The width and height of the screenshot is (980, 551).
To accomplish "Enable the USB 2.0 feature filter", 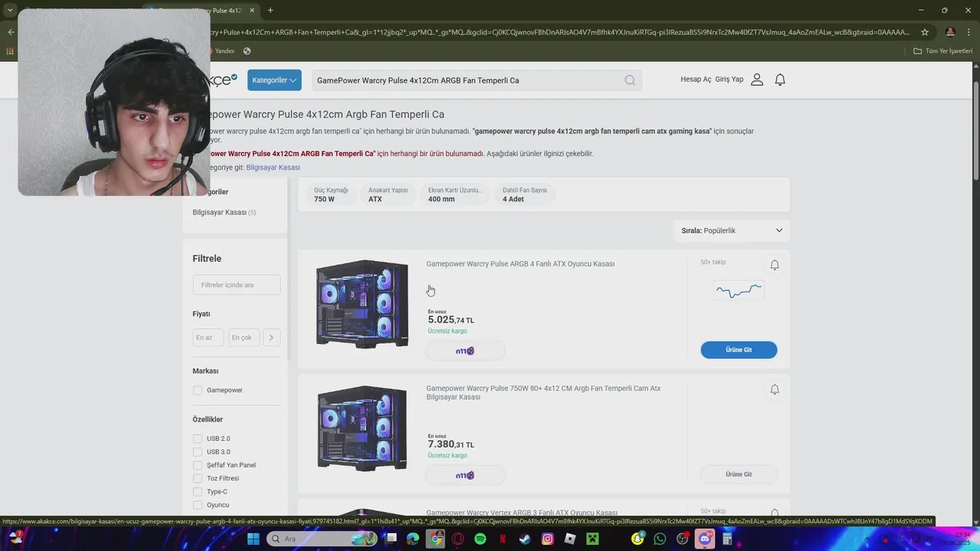I will point(198,439).
